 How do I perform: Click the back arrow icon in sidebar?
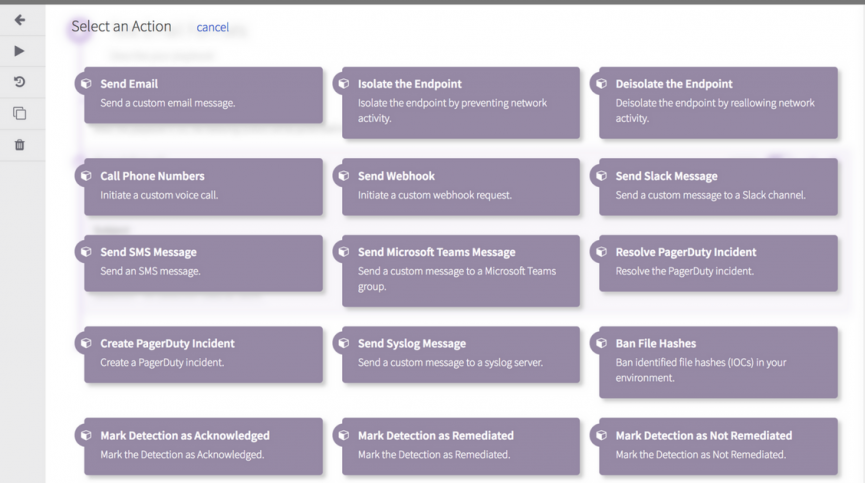click(19, 20)
